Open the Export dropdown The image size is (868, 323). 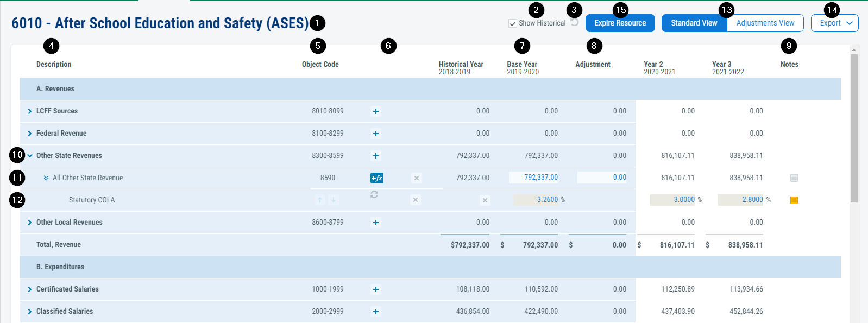(x=835, y=23)
